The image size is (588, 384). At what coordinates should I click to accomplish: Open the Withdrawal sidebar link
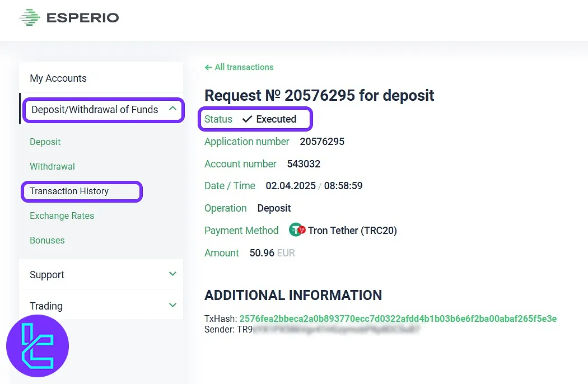[52, 166]
